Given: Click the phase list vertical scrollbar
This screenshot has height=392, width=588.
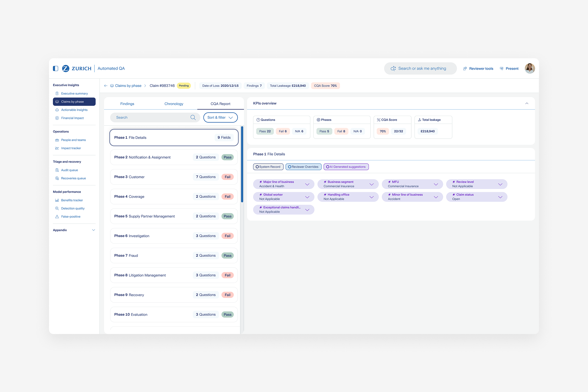Looking at the screenshot, I should coord(242,164).
